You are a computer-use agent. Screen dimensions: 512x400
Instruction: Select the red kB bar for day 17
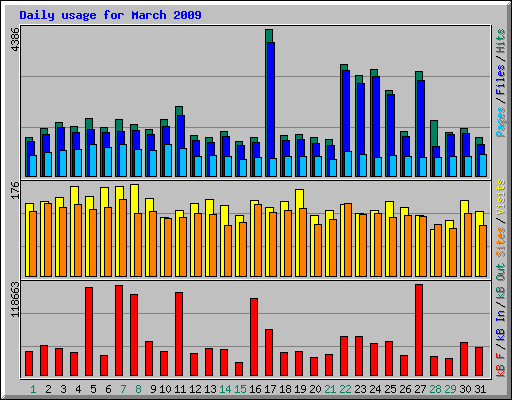(x=269, y=353)
